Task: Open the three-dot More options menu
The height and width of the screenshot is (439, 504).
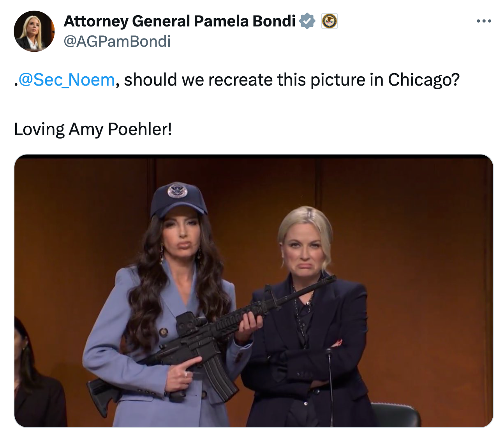Action: (x=484, y=21)
